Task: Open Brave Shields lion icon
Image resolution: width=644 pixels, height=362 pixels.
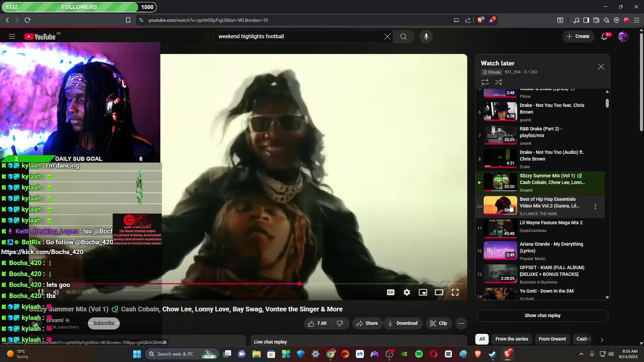Action: click(480, 20)
